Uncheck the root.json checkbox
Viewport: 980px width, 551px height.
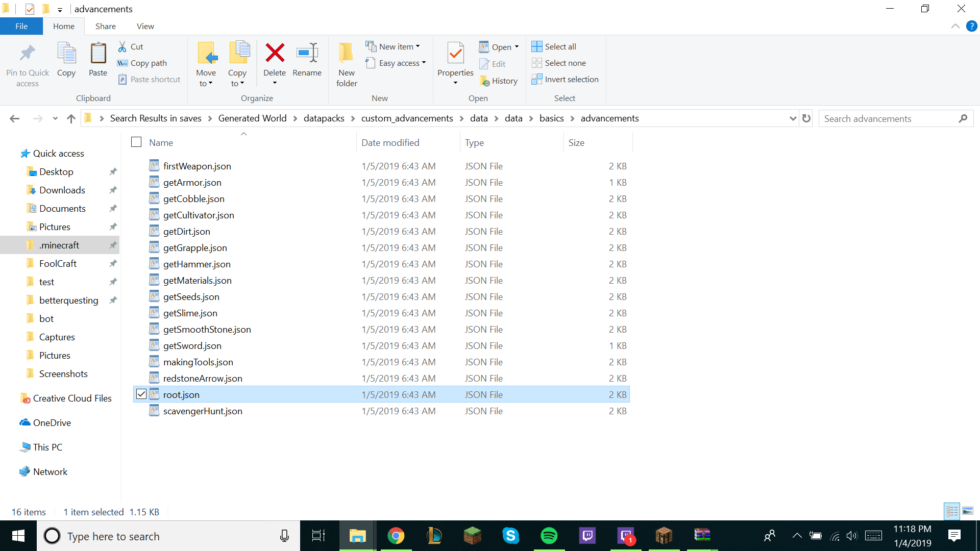(x=141, y=394)
